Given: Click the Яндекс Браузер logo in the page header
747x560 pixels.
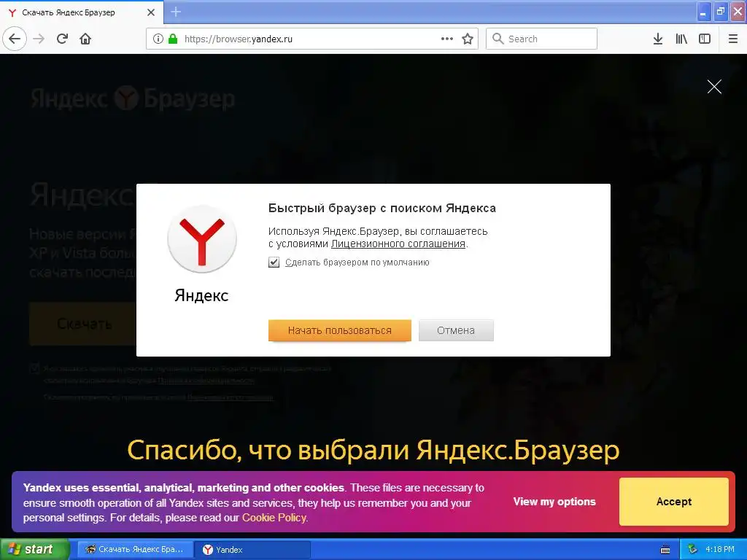Looking at the screenshot, I should tap(133, 98).
